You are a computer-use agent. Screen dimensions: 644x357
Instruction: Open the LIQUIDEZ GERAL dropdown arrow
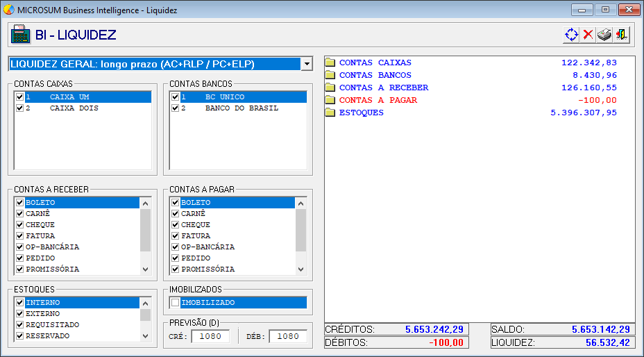tap(307, 64)
